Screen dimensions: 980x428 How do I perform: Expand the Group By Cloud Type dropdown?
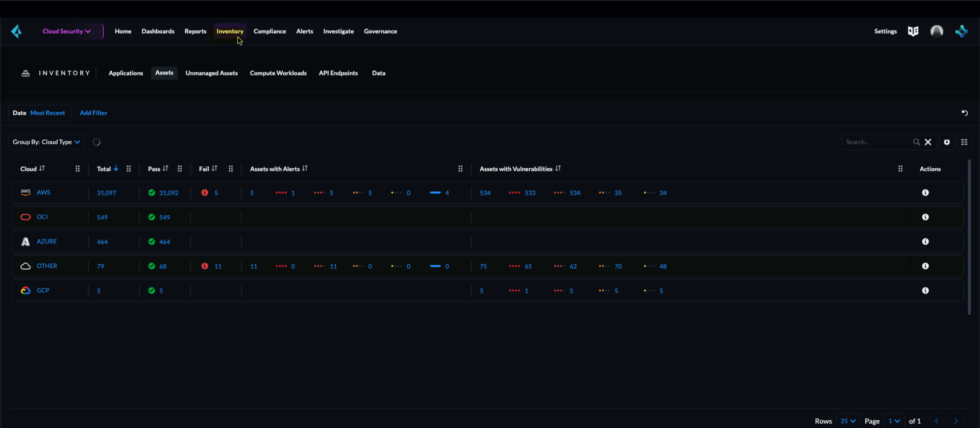pyautogui.click(x=46, y=142)
